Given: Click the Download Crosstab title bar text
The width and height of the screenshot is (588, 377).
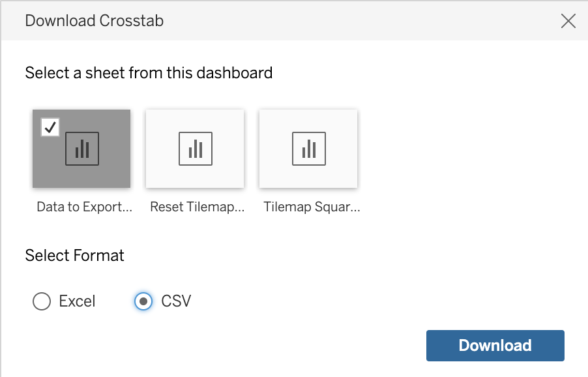Looking at the screenshot, I should (94, 21).
